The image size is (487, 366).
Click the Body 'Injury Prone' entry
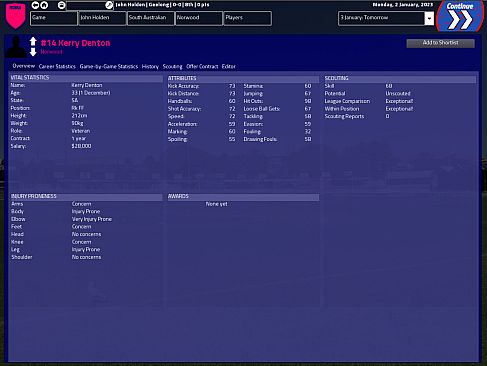(86, 211)
